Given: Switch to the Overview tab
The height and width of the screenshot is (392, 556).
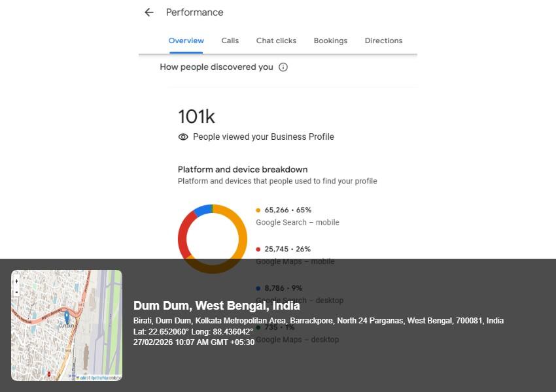Looking at the screenshot, I should click(x=186, y=41).
